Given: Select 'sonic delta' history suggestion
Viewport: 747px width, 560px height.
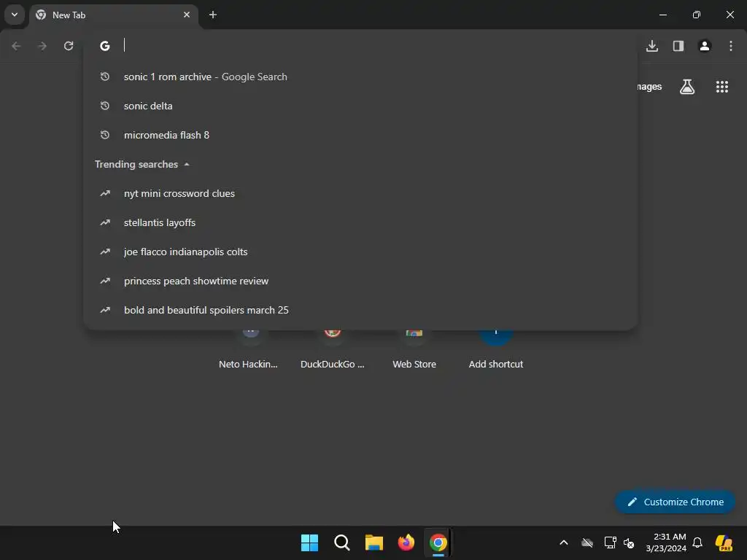Looking at the screenshot, I should (360, 106).
